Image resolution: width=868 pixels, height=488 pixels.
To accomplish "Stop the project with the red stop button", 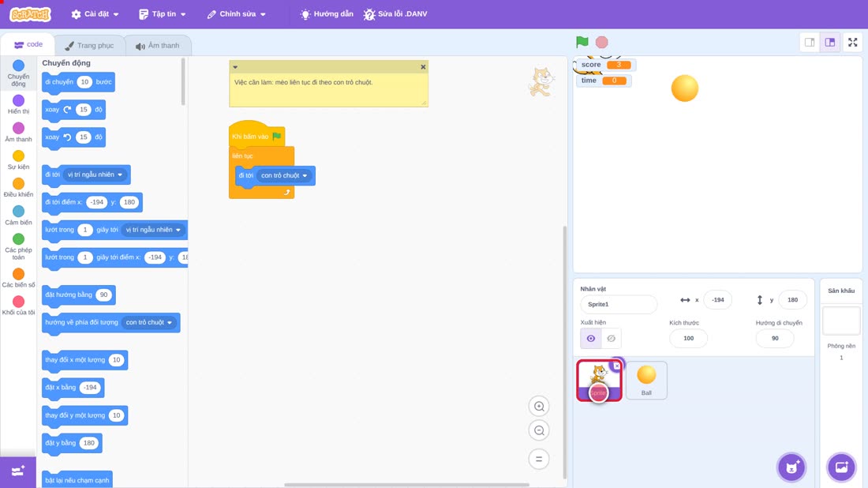I will pos(602,42).
